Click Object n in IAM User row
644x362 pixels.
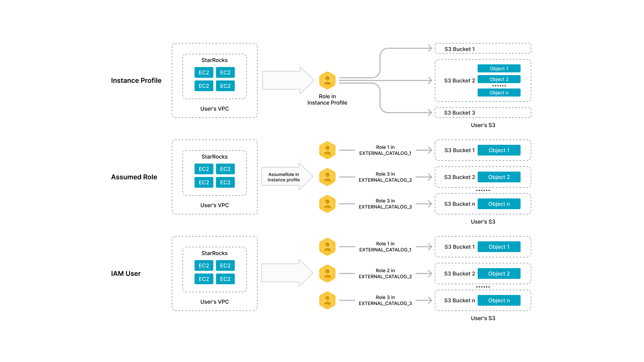(499, 300)
